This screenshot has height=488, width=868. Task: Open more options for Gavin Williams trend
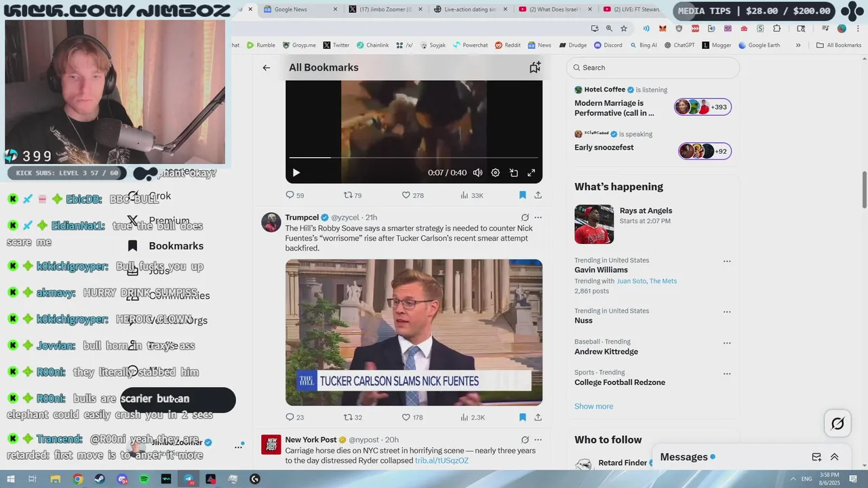pos(727,261)
